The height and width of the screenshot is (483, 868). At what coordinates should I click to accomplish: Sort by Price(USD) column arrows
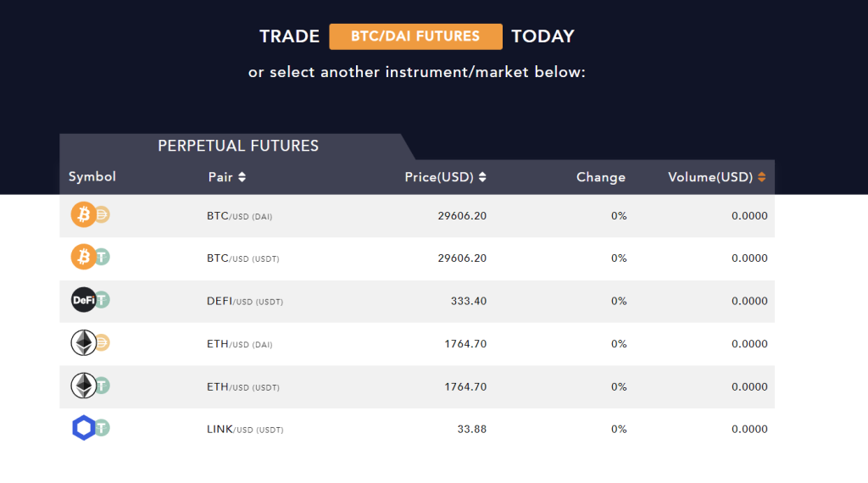pyautogui.click(x=482, y=177)
